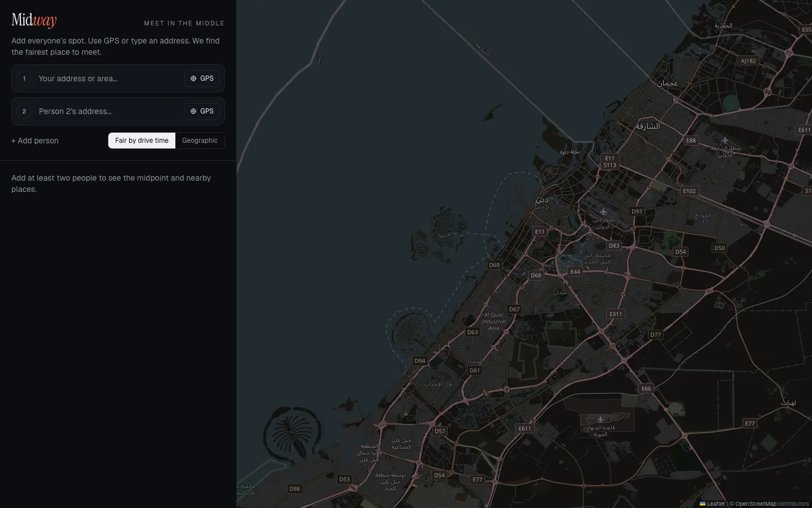The width and height of the screenshot is (812, 508).
Task: Open the OpenStreetMap link
Action: pyautogui.click(x=756, y=503)
